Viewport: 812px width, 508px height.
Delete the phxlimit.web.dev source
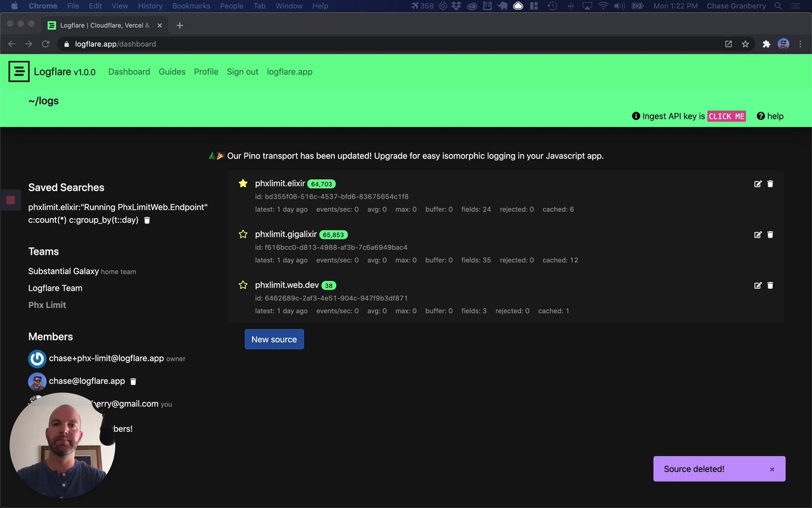770,285
